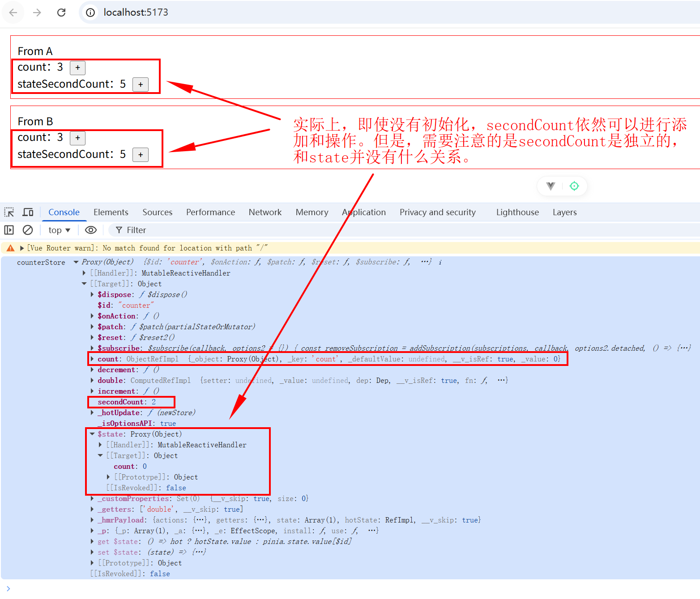The width and height of the screenshot is (700, 599).
Task: Expand the $onAction function entry
Action: coord(92,316)
